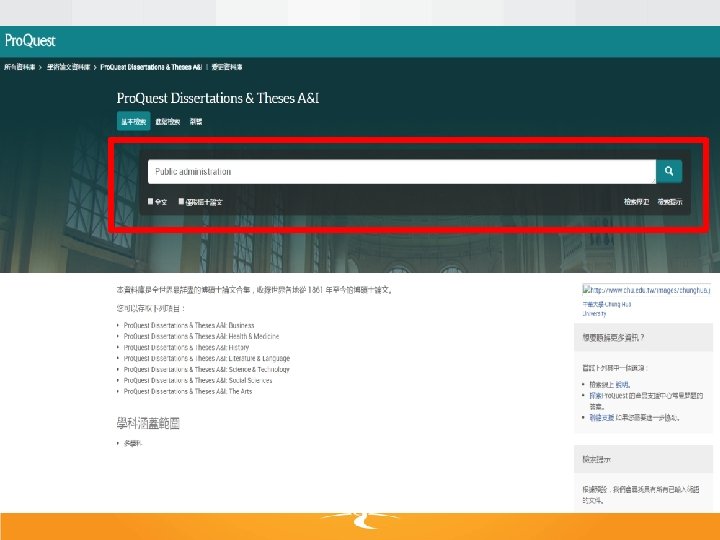Screen dimensions: 720x540
Task: Open the search field codes link below the search box
Action: tap(636, 202)
